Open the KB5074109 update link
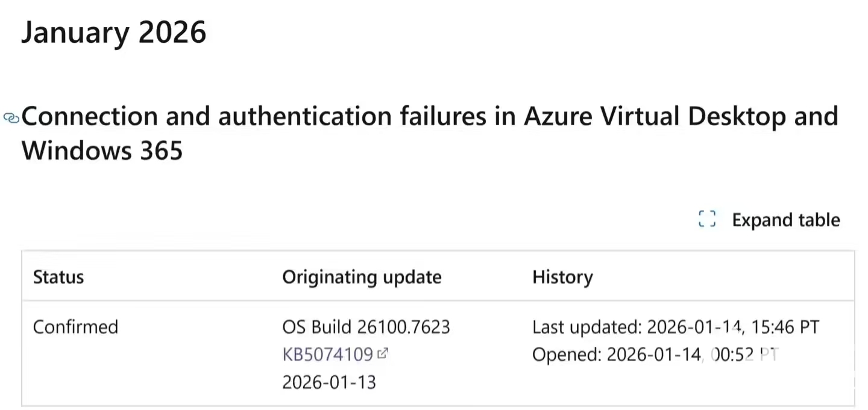The height and width of the screenshot is (410, 868). (327, 355)
